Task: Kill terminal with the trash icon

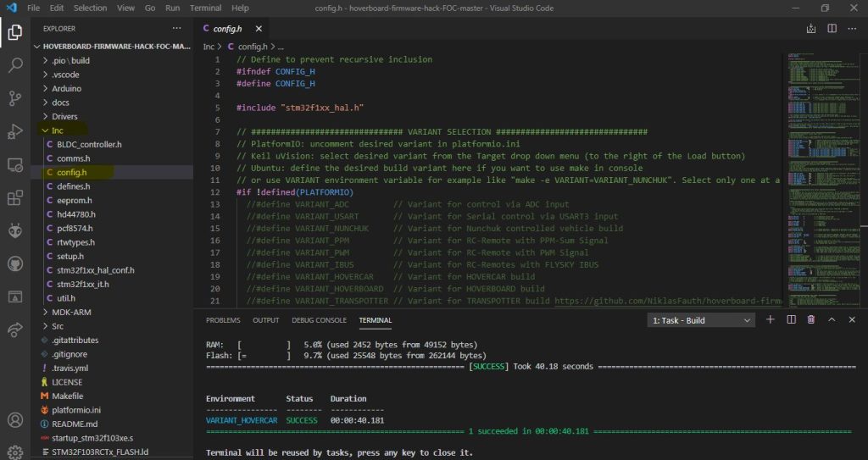Action: 811,319
